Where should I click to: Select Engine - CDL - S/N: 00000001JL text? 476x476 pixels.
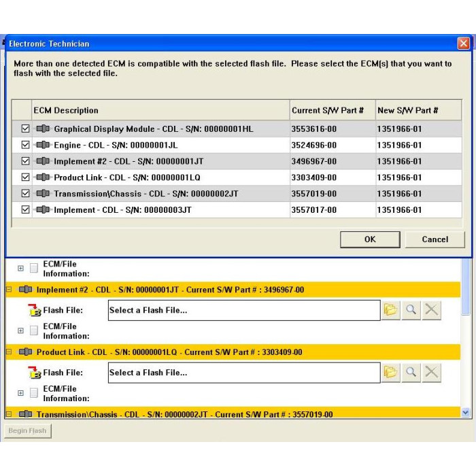coord(116,145)
